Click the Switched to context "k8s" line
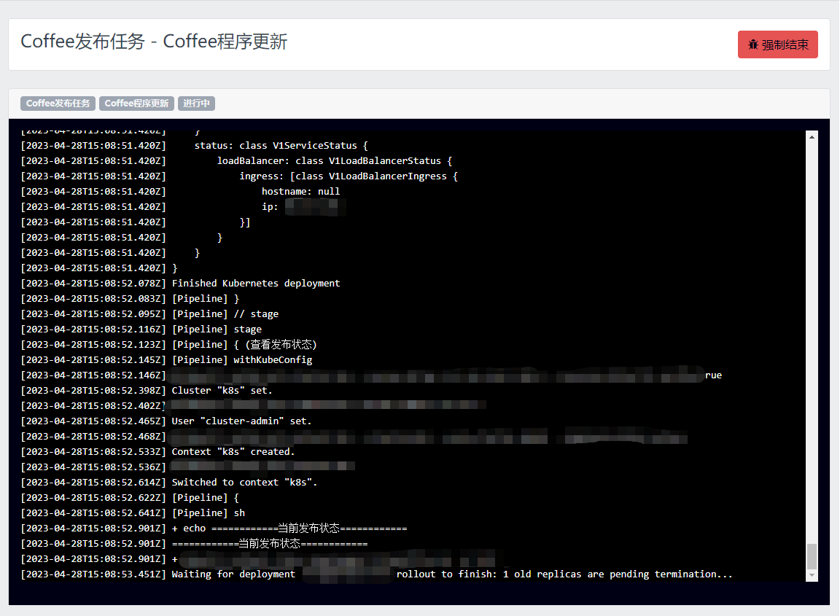This screenshot has width=840, height=616. (244, 482)
